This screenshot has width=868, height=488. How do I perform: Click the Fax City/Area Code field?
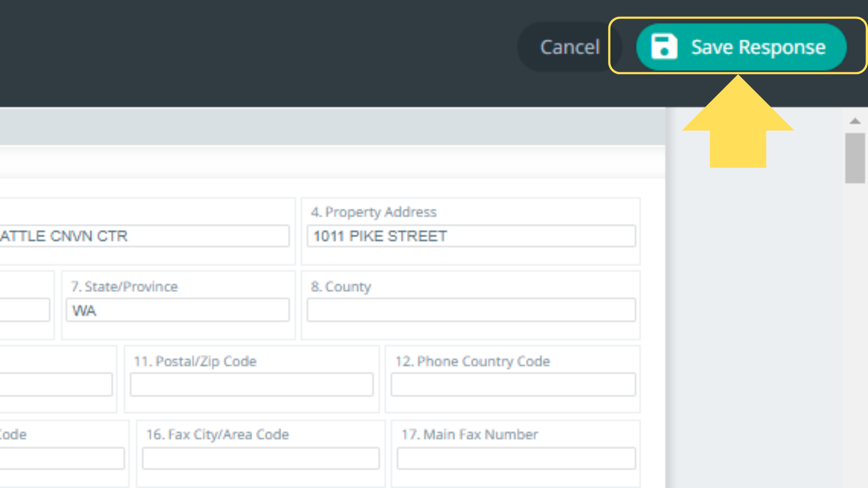[260, 459]
